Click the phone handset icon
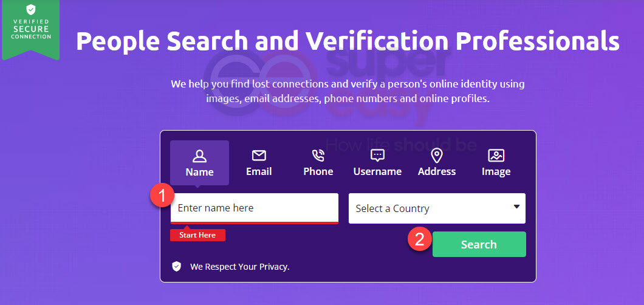This screenshot has height=305, width=644. [318, 156]
